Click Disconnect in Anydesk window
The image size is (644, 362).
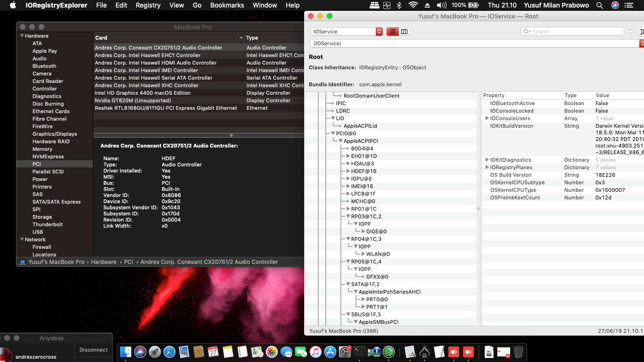93,350
